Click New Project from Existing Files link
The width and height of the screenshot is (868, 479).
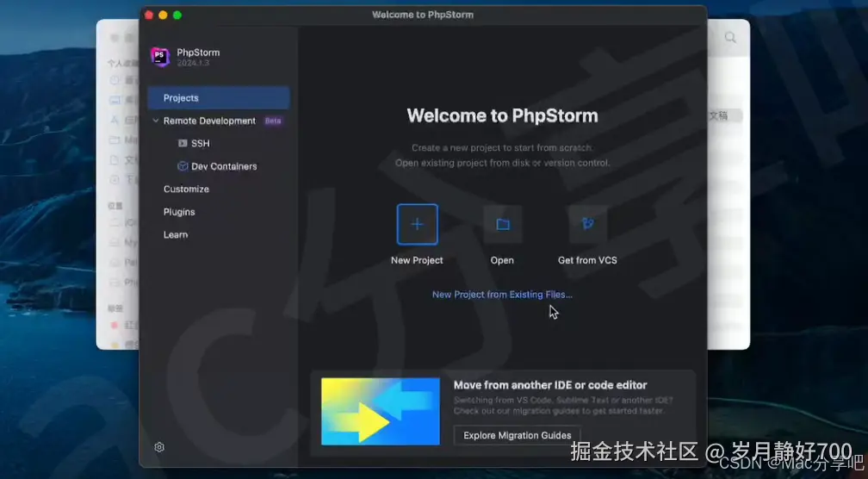click(502, 295)
